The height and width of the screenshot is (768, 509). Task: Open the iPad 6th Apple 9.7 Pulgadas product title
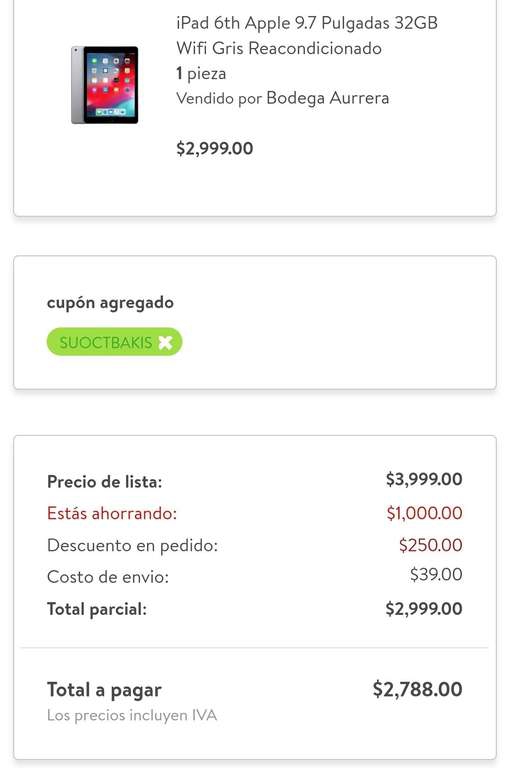click(307, 35)
